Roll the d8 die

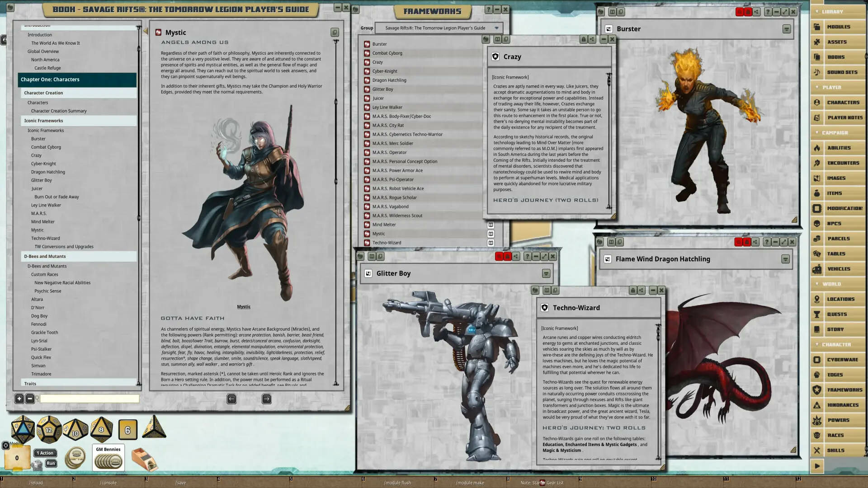101,429
